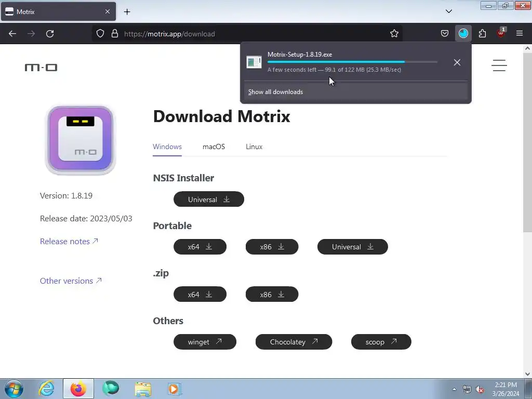
Task: Click the m·o Motrix logo
Action: (41, 68)
